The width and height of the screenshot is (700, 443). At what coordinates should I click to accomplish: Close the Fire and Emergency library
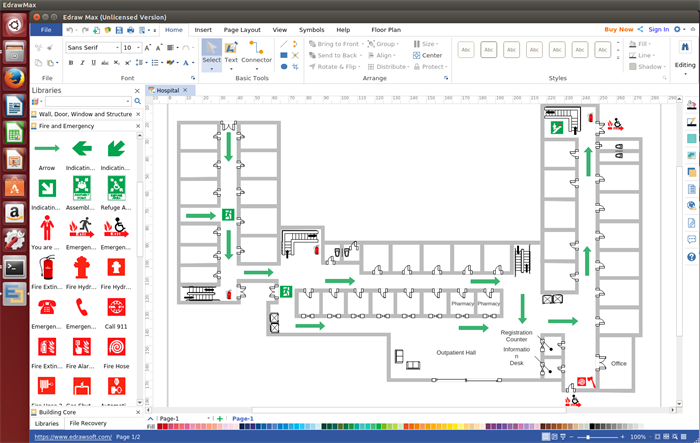tap(137, 126)
